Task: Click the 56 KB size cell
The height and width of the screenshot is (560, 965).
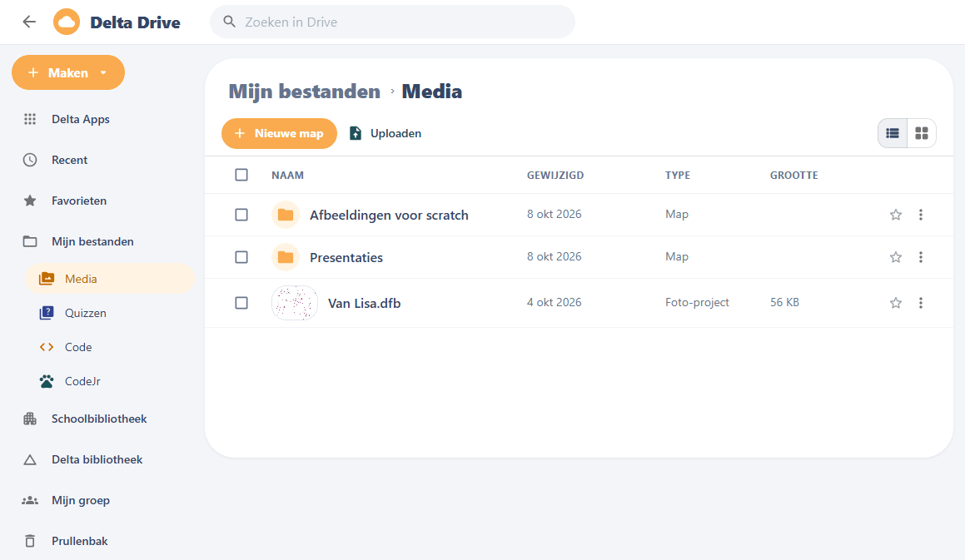Action: point(784,302)
